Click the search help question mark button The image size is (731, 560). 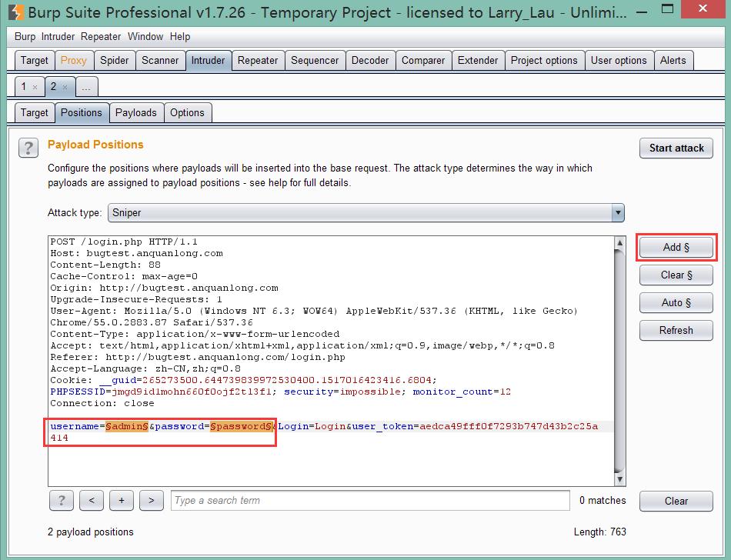(61, 500)
